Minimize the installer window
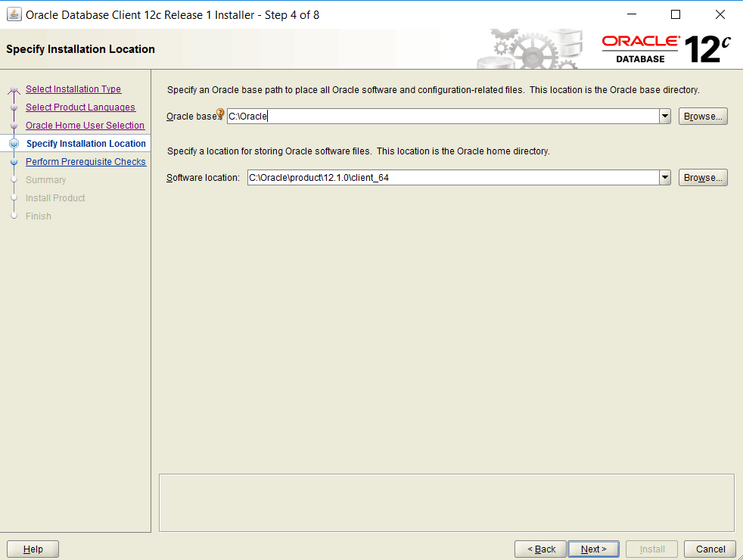Image resolution: width=743 pixels, height=560 pixels. pyautogui.click(x=632, y=14)
